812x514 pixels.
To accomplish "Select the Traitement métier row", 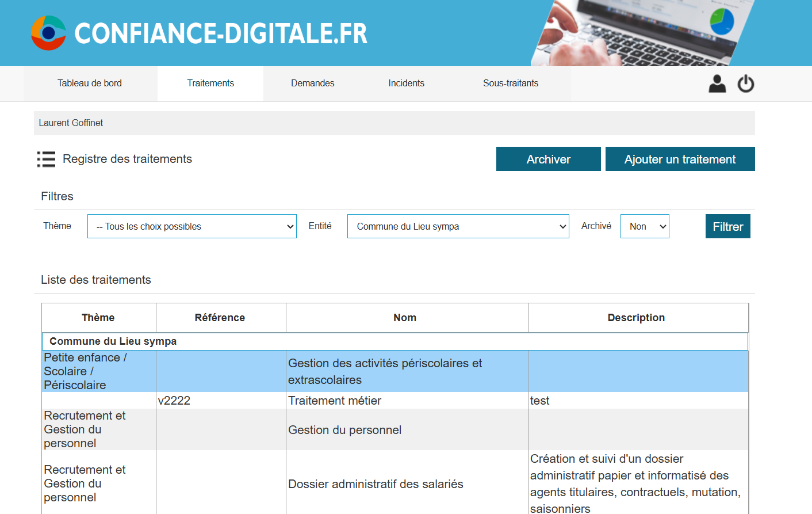I will [x=335, y=401].
